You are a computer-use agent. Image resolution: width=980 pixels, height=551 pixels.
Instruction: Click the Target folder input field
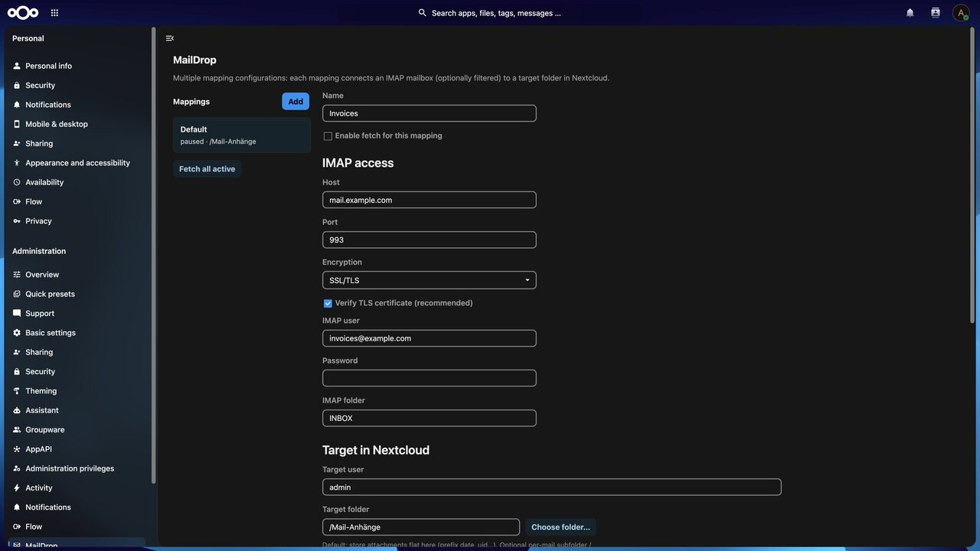[x=421, y=527]
